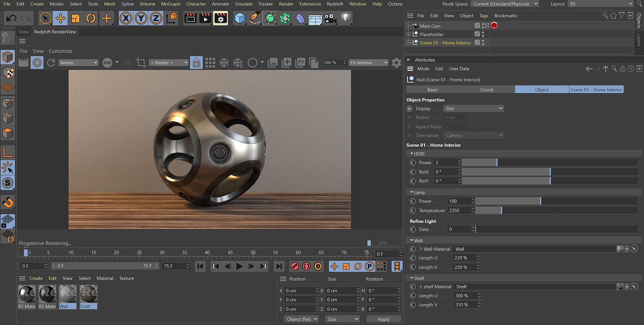The height and width of the screenshot is (325, 644).
Task: Click the Spline Pen tool icon
Action: (255, 18)
